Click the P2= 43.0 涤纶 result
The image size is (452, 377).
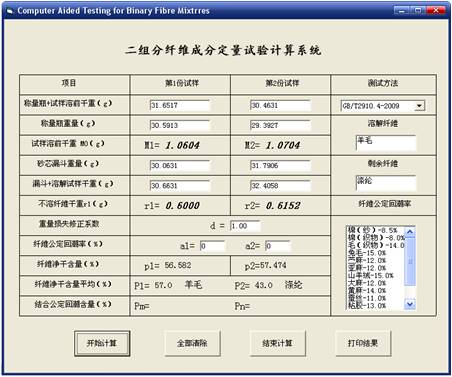click(269, 285)
